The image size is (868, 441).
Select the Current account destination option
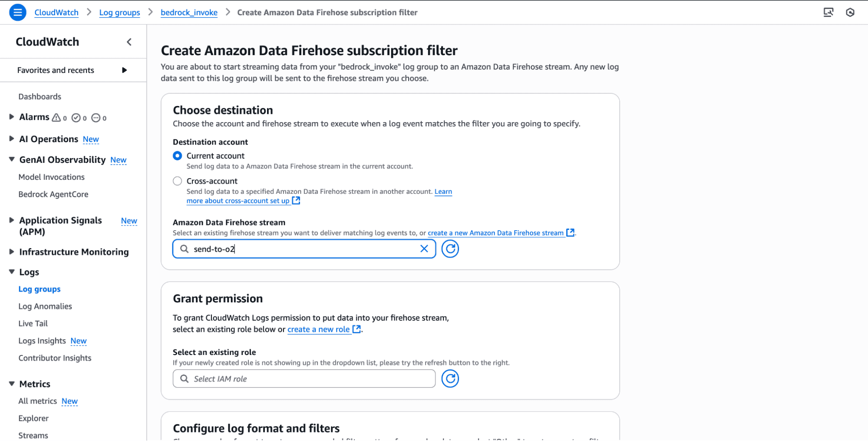coord(177,156)
